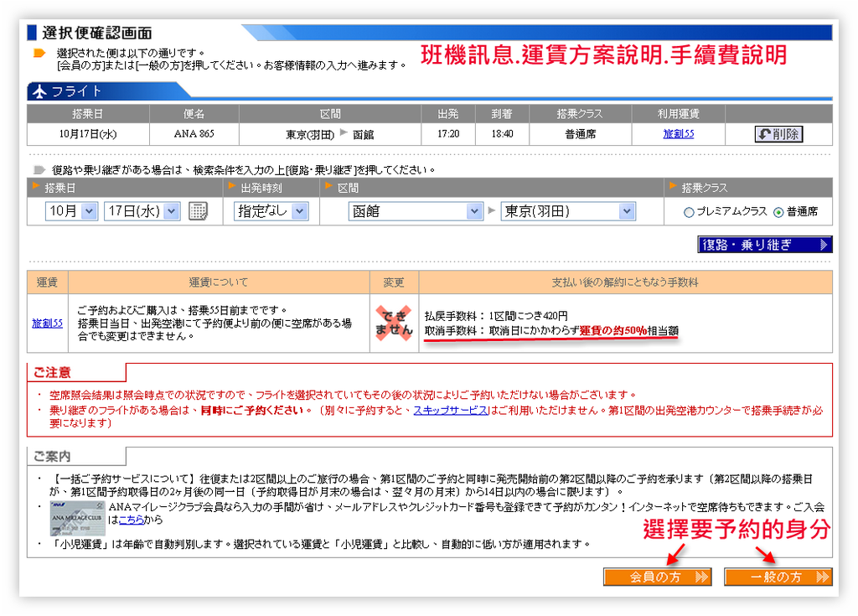Image resolution: width=858 pixels, height=616 pixels.
Task: Click the 削除 delete button
Action: tap(778, 134)
